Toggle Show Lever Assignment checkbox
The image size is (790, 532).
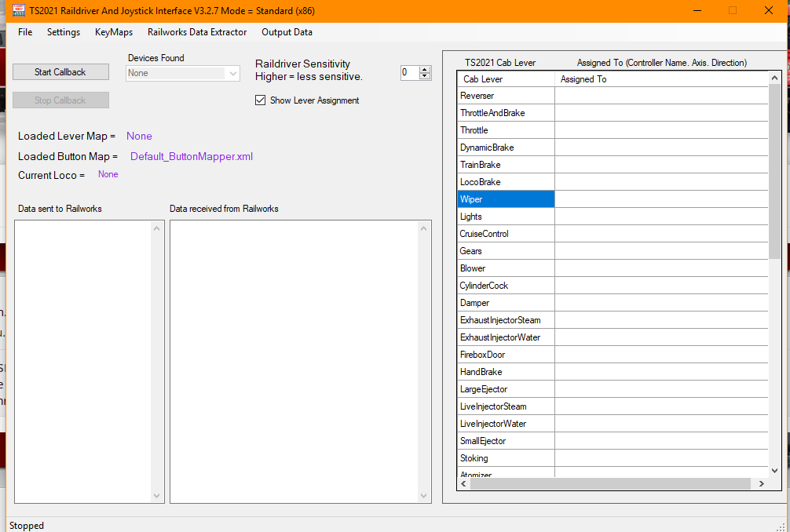[x=261, y=100]
